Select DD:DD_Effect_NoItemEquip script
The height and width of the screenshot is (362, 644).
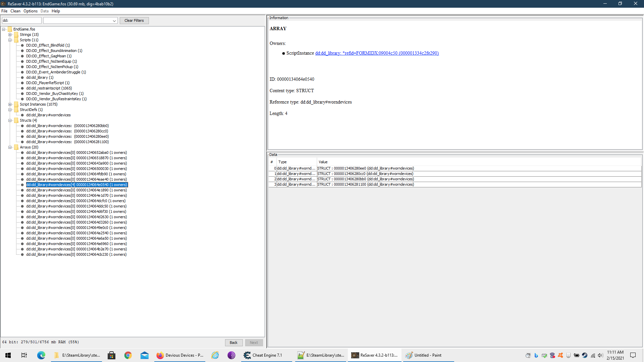tap(51, 61)
